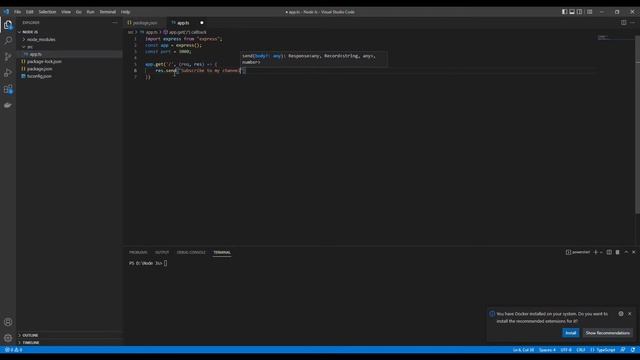This screenshot has height=360, width=640.
Task: Open the Explorer view in activity bar
Action: click(8, 25)
